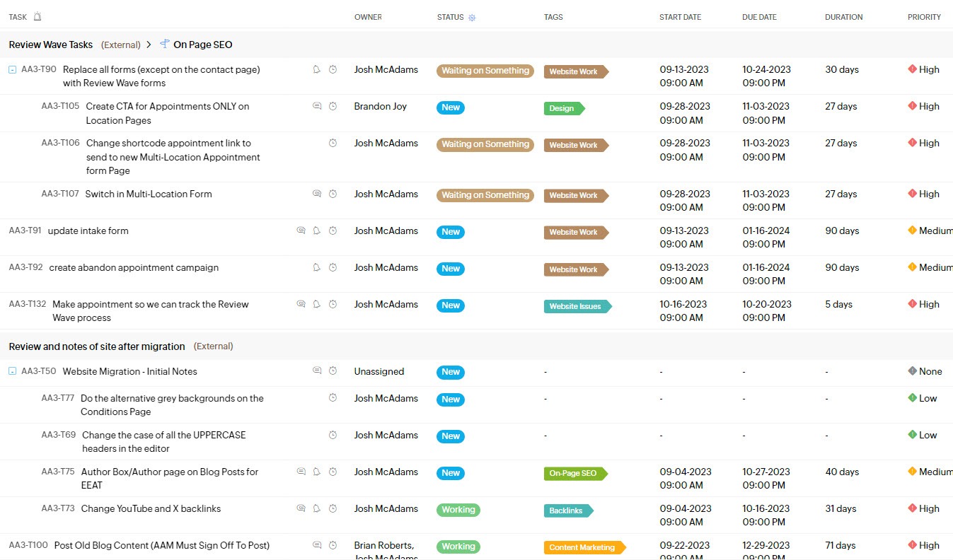Open status settings gear in STATUS column header
Screen dimensions: 953x560
pyautogui.click(x=473, y=18)
